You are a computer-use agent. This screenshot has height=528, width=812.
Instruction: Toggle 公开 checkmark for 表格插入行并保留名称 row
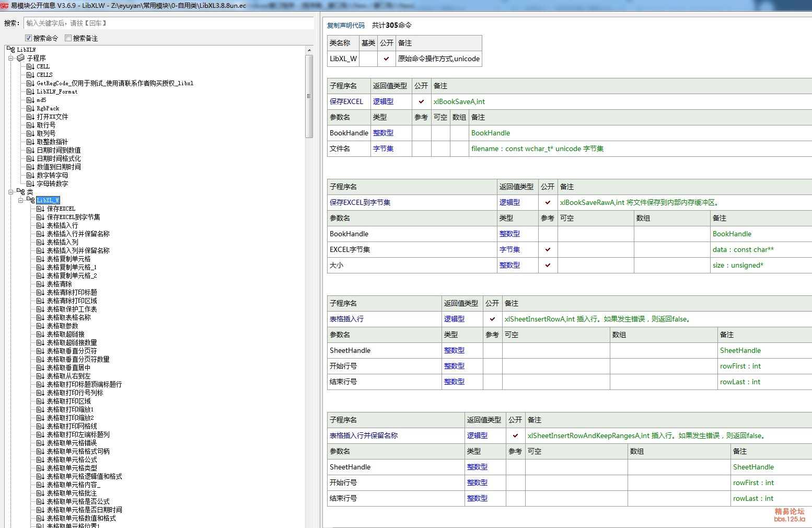515,435
